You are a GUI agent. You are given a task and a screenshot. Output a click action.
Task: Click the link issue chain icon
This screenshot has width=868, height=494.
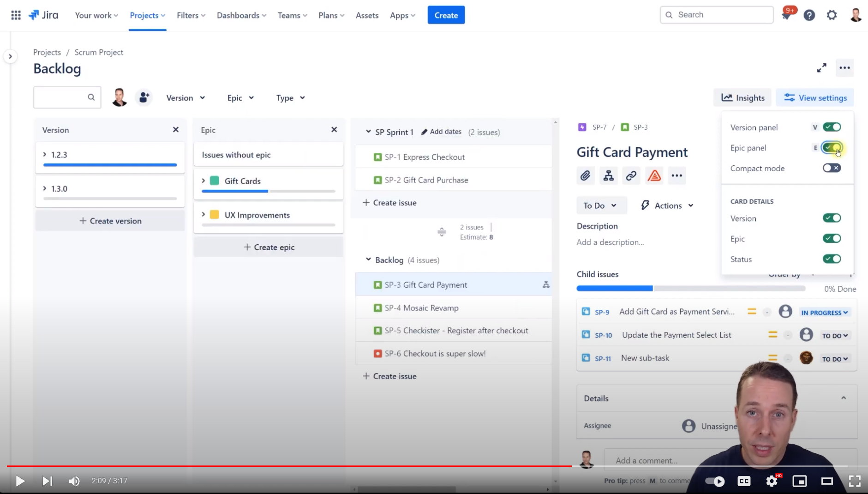click(631, 175)
